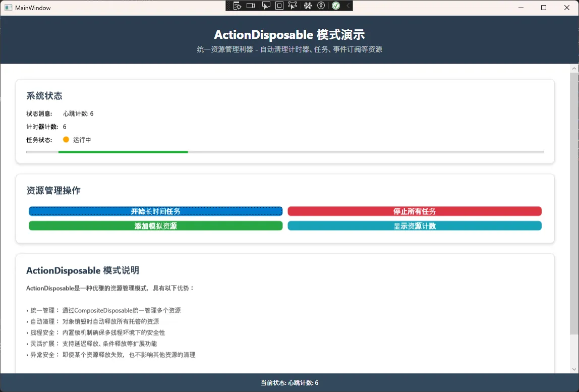Click the scrollbar down arrow
This screenshot has height=392, width=579.
(574, 369)
